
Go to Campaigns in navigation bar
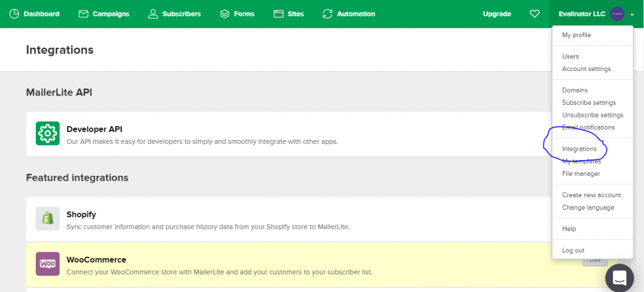(x=105, y=14)
